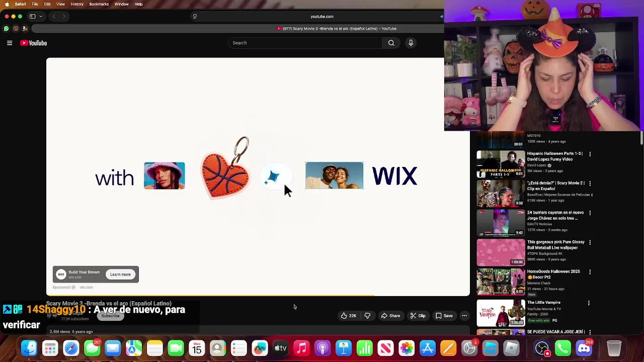Launch Maps from the dock
Viewport: 644px width, 362px height.
[x=134, y=348]
